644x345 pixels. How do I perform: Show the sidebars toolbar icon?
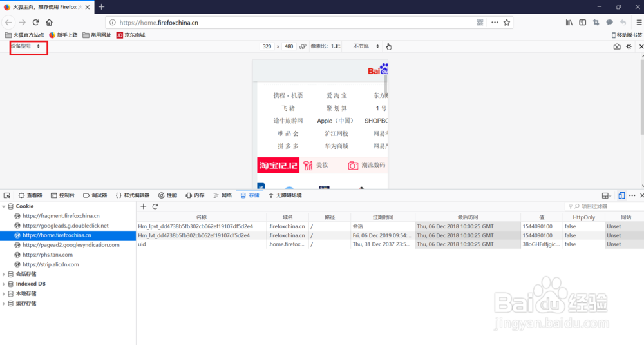582,22
